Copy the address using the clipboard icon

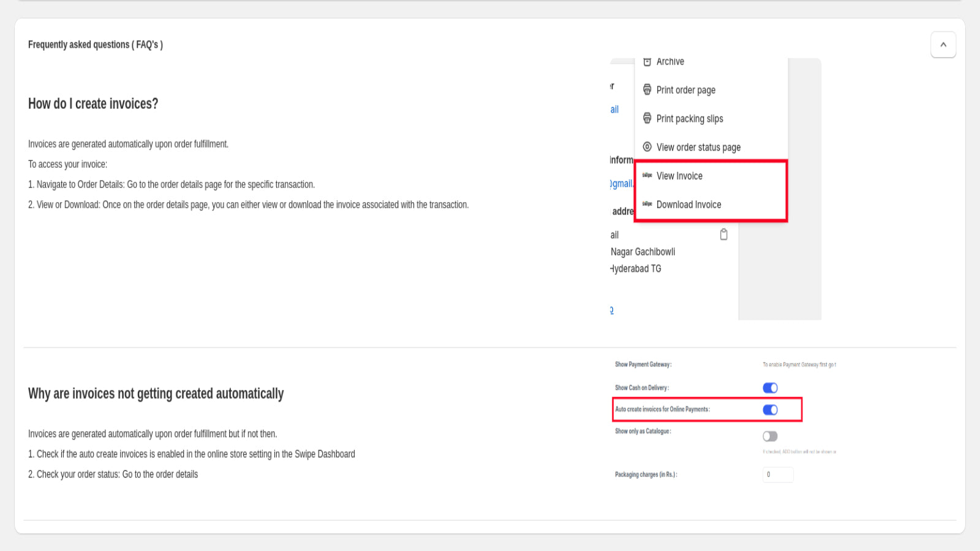(724, 234)
